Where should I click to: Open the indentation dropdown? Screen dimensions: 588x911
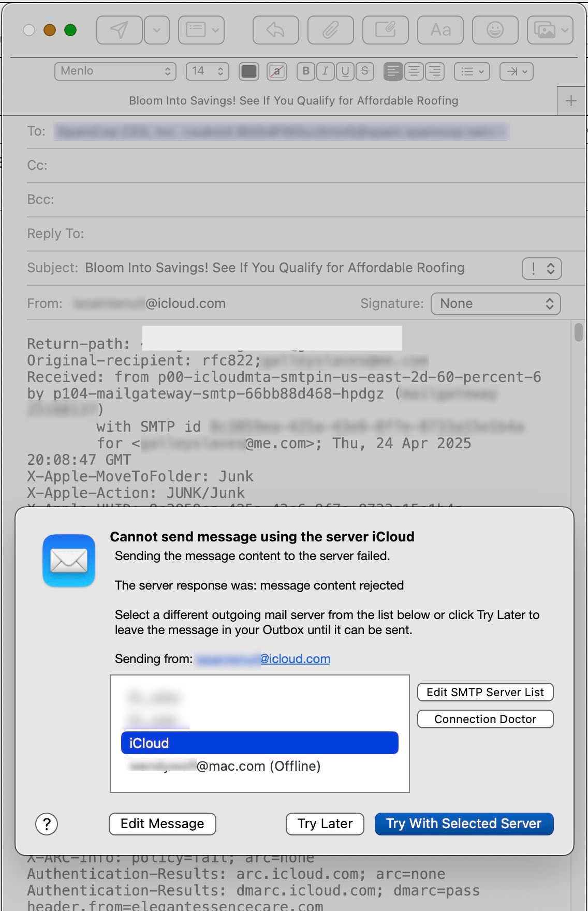point(517,71)
